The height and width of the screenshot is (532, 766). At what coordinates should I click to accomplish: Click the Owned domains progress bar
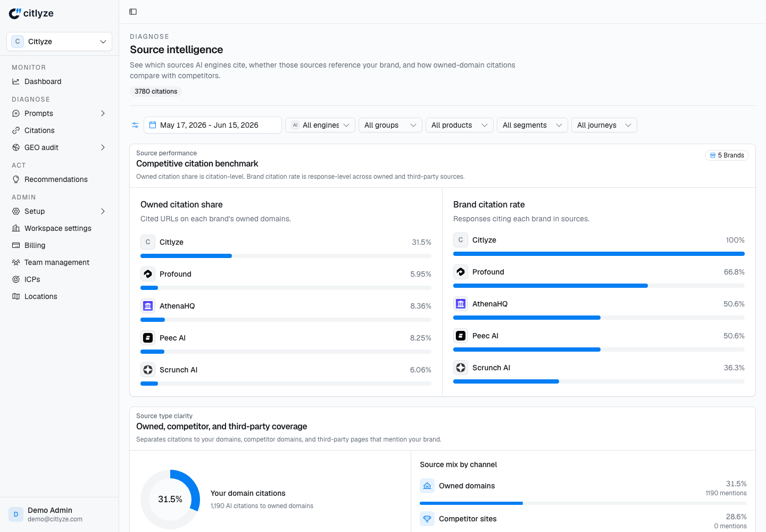point(583,503)
